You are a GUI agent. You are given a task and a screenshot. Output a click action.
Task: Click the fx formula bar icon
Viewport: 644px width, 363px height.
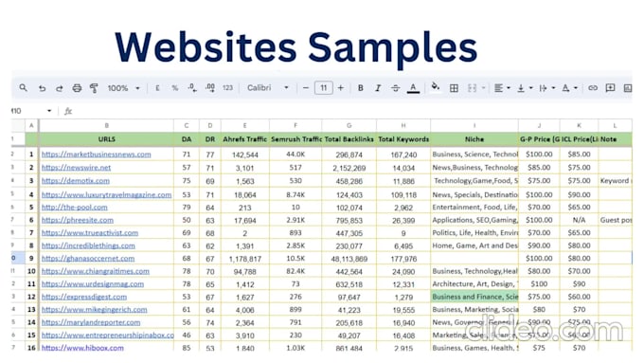pyautogui.click(x=68, y=111)
